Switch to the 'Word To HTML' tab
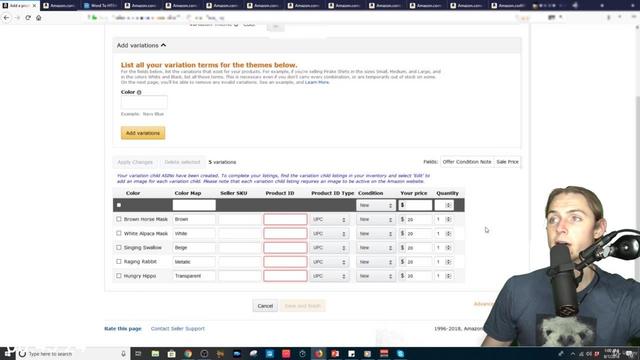 coord(101,6)
